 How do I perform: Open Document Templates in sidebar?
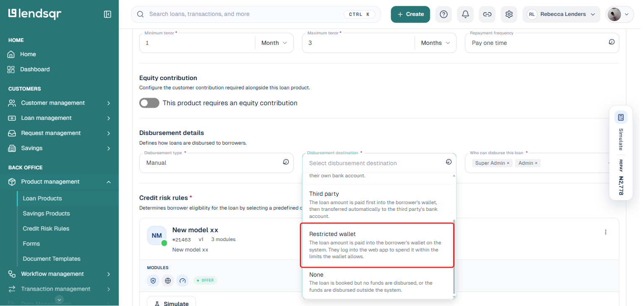52,259
